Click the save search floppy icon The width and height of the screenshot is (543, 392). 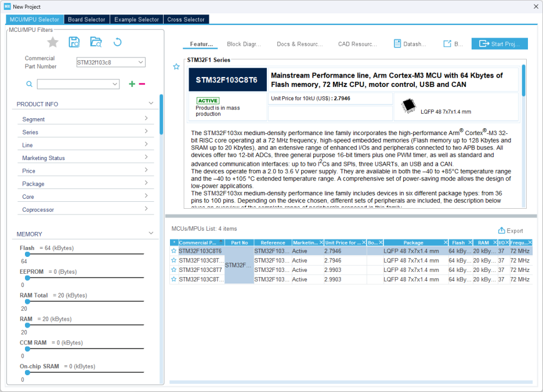[x=74, y=42]
